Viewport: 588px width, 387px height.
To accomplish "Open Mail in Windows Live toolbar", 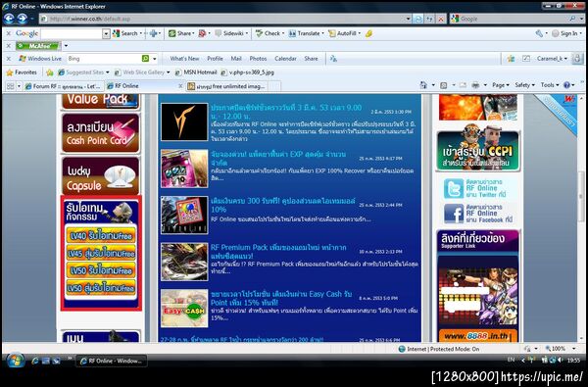I will coord(236,59).
